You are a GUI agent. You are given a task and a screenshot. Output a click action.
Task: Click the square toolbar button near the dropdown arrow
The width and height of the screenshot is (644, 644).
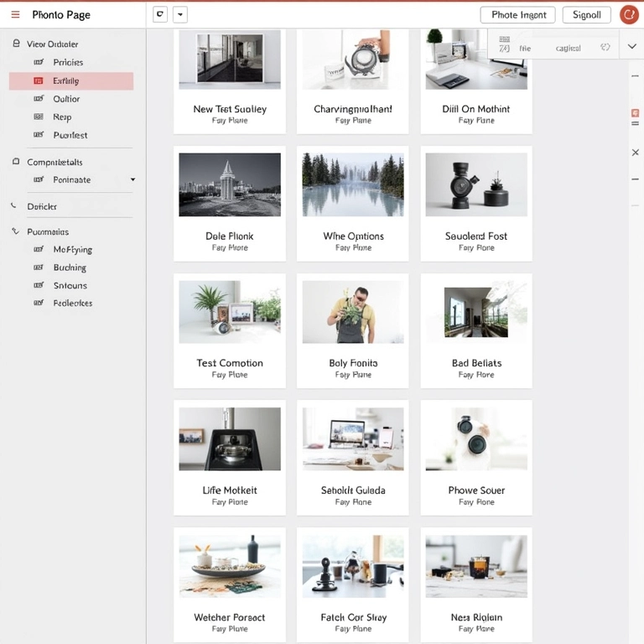coord(160,15)
